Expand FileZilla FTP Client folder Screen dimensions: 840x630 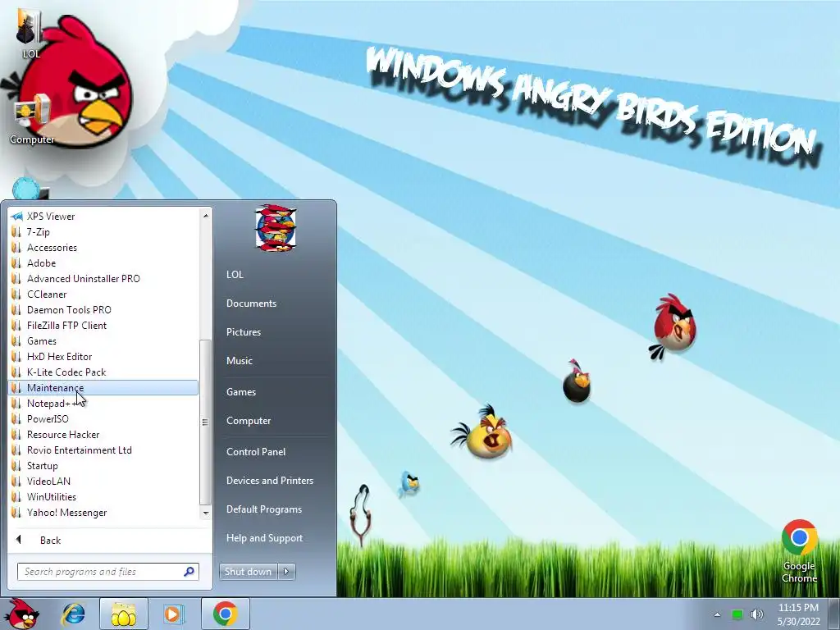(103, 325)
